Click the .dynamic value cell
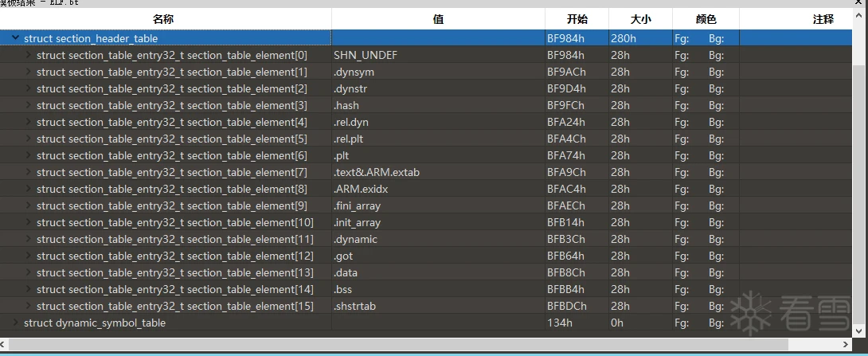 click(x=439, y=239)
